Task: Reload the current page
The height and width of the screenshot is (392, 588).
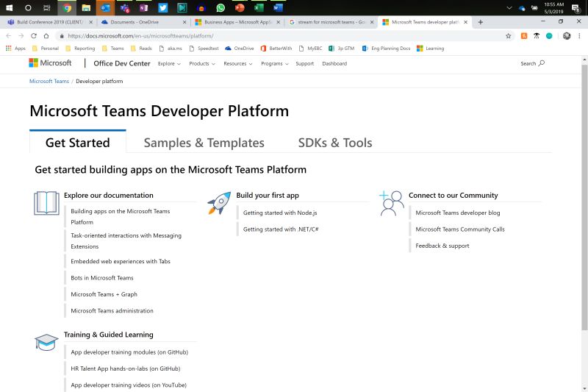Action: coord(34,36)
